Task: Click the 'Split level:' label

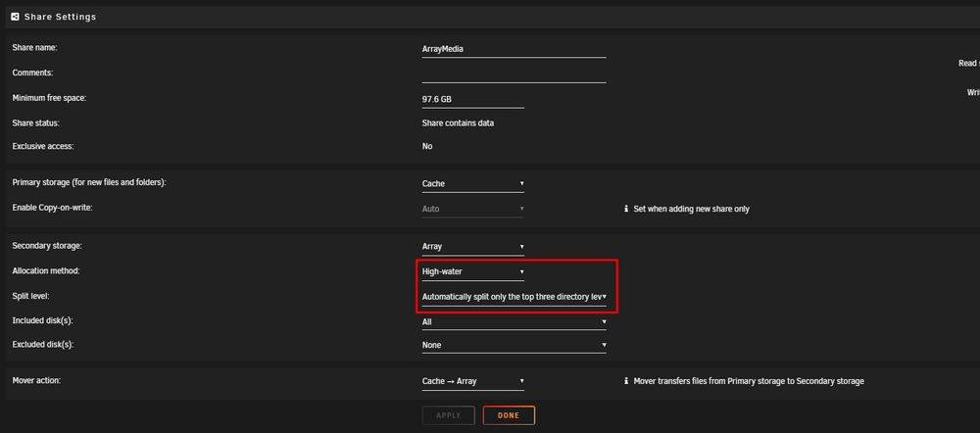Action: tap(30, 296)
